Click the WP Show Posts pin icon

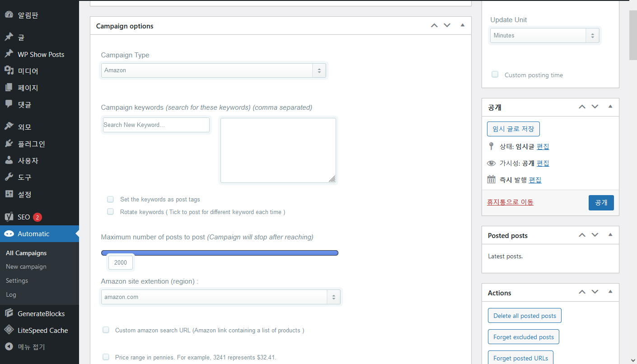tap(9, 54)
